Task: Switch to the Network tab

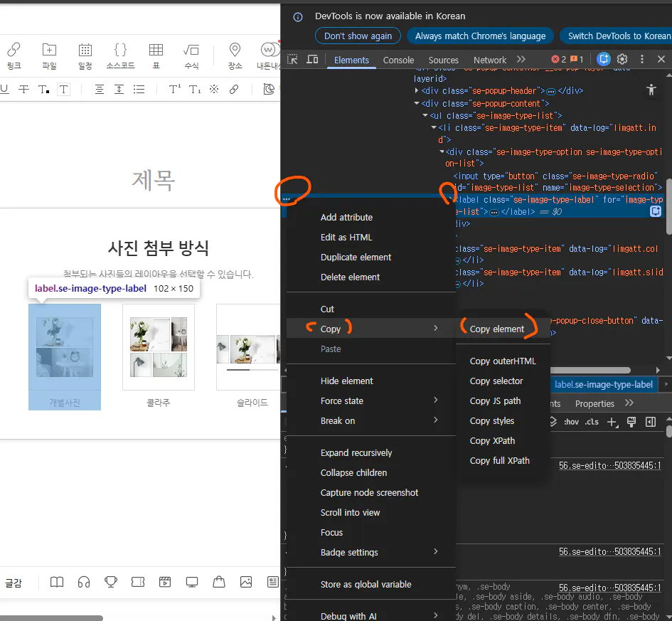Action: (490, 60)
